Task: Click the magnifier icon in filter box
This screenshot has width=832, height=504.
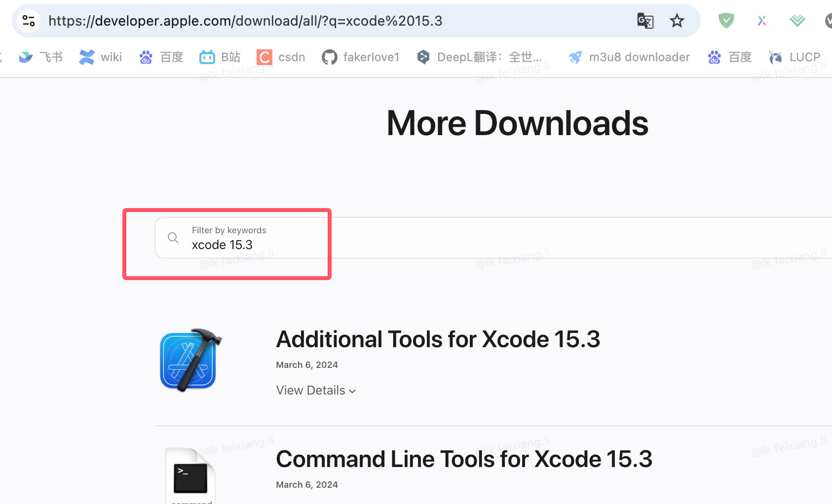Action: (173, 238)
